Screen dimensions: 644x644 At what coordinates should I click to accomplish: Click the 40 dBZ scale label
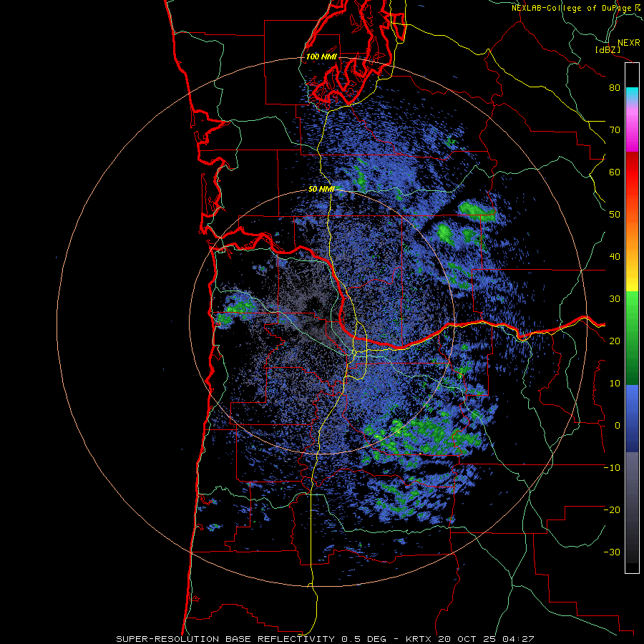point(615,257)
